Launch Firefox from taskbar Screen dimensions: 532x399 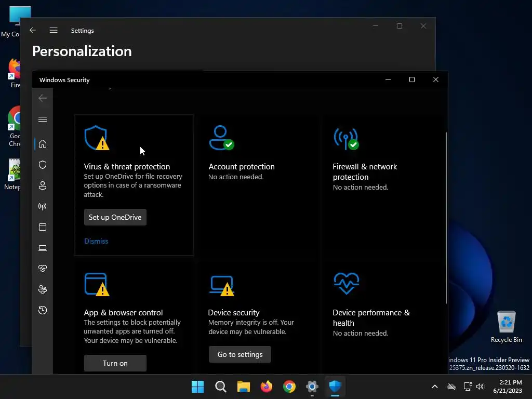click(267, 387)
